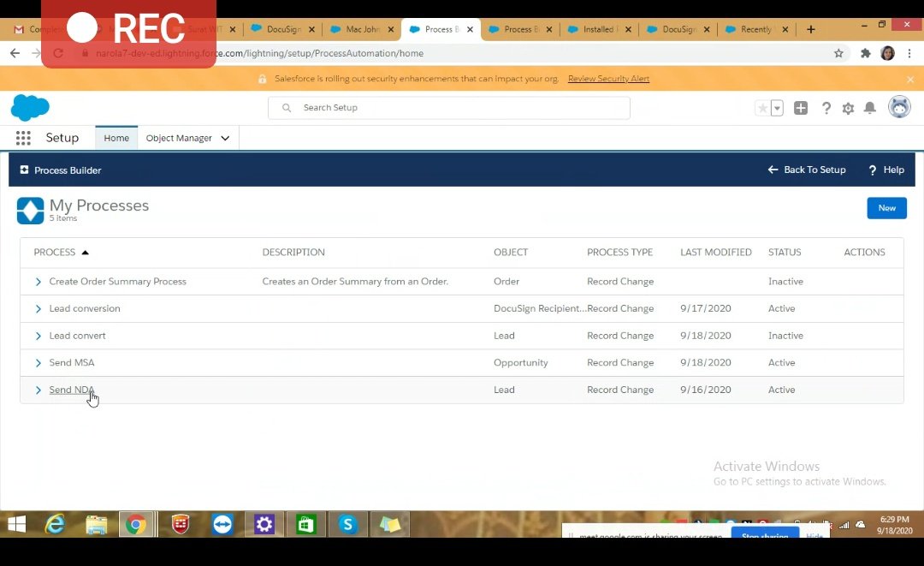Viewport: 924px width, 566px height.
Task: Open the user profile avatar in Salesforce
Action: tap(899, 107)
